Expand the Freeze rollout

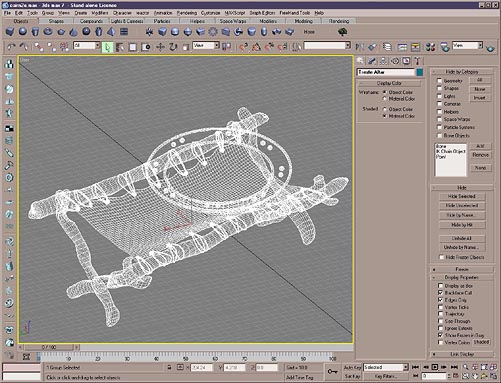(462, 269)
